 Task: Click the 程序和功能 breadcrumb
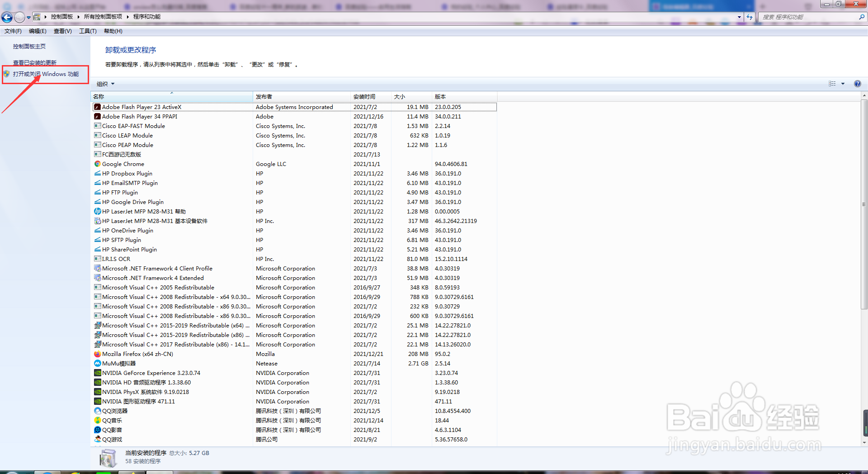(x=147, y=17)
